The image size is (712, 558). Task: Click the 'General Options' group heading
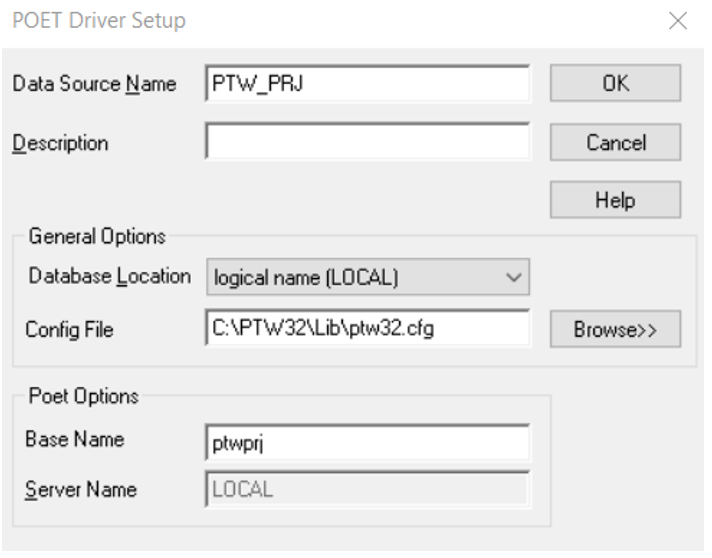[x=97, y=237]
